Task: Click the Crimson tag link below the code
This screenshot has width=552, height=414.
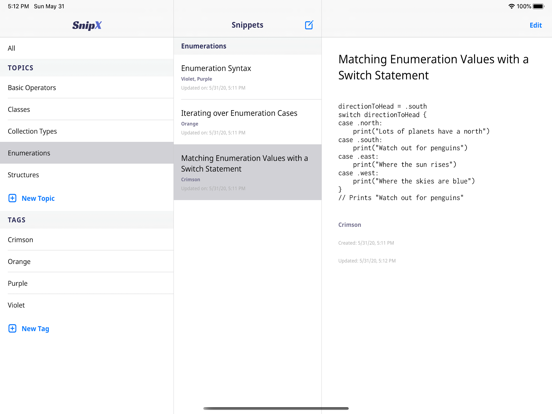Action: coord(350,225)
